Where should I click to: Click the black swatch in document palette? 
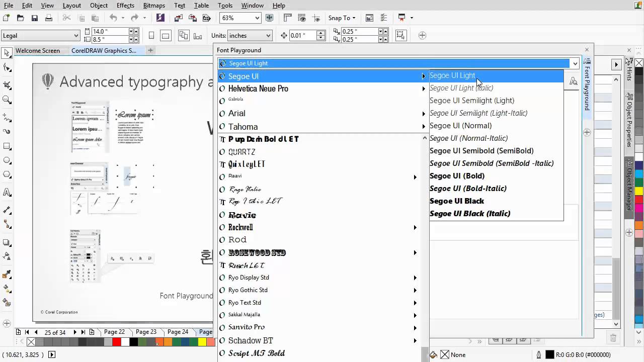click(x=134, y=342)
